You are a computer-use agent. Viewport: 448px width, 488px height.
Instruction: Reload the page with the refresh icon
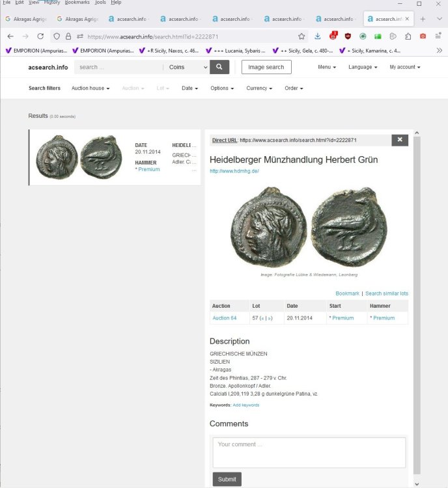pyautogui.click(x=40, y=36)
